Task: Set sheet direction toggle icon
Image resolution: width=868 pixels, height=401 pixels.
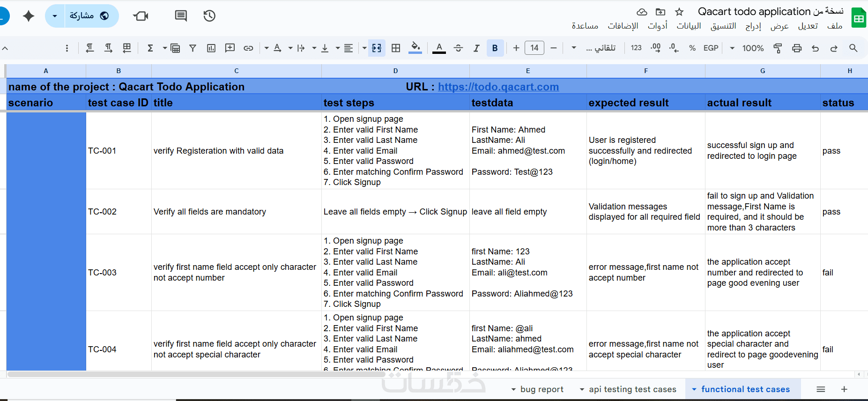Action: pos(127,48)
